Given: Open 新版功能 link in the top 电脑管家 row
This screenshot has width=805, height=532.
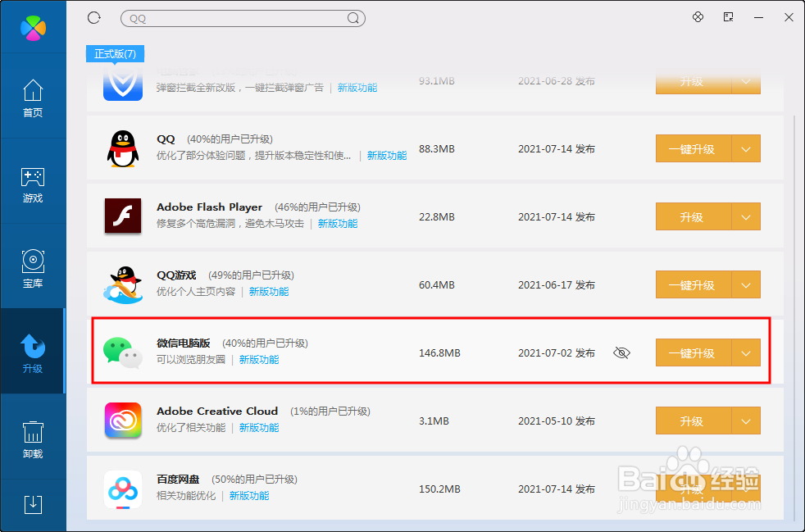Looking at the screenshot, I should [x=357, y=88].
